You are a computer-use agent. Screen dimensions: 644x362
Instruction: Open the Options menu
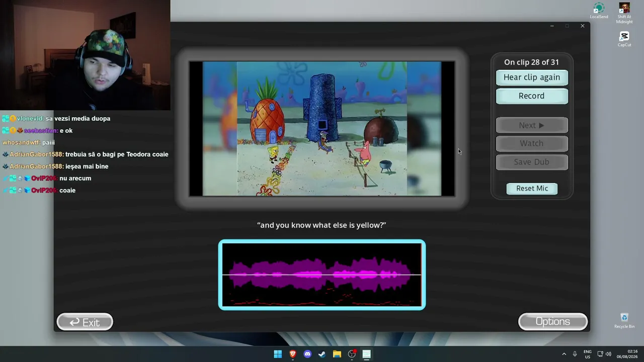553,322
